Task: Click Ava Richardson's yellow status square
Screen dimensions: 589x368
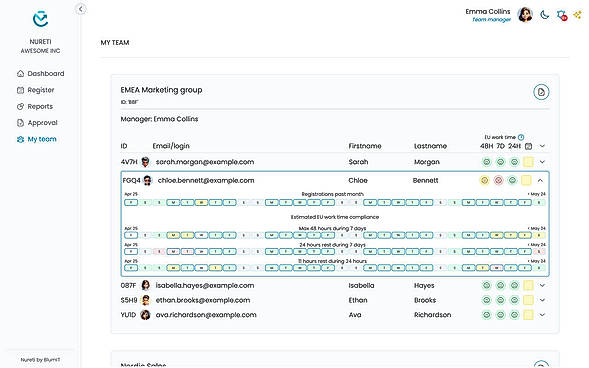Action: [x=528, y=315]
